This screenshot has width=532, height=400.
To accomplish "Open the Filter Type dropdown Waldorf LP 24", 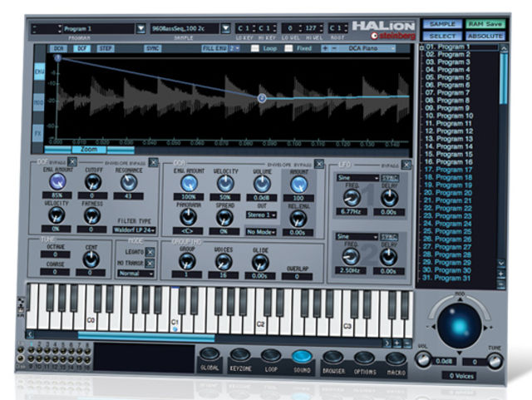I will (134, 230).
